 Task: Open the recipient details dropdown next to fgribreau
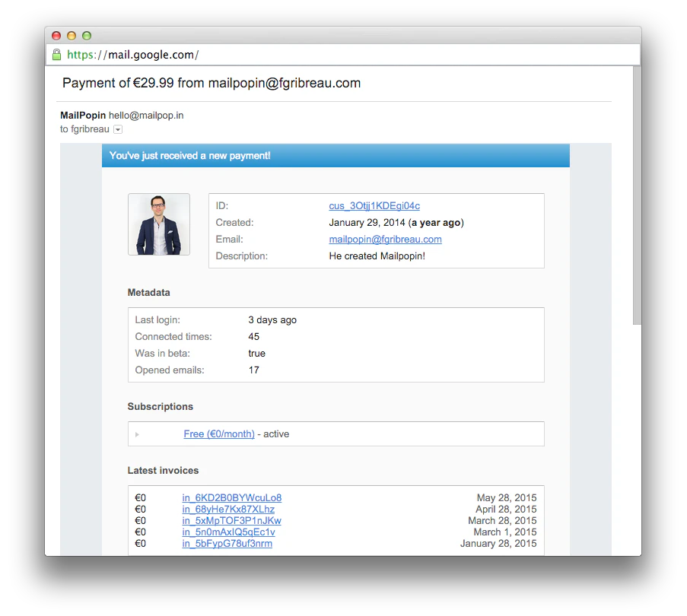click(118, 129)
